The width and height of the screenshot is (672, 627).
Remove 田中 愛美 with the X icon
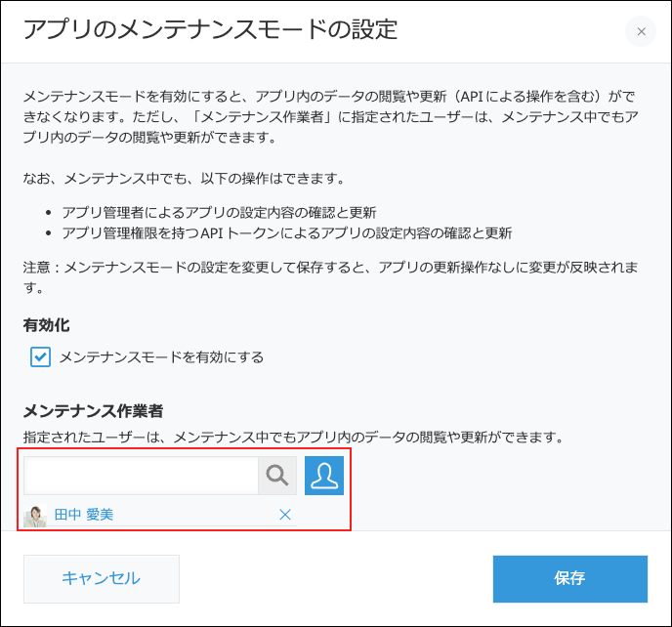(x=285, y=515)
